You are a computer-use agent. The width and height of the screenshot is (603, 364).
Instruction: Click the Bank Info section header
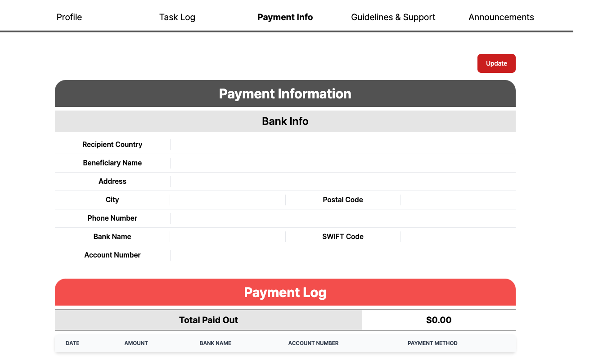(x=285, y=121)
